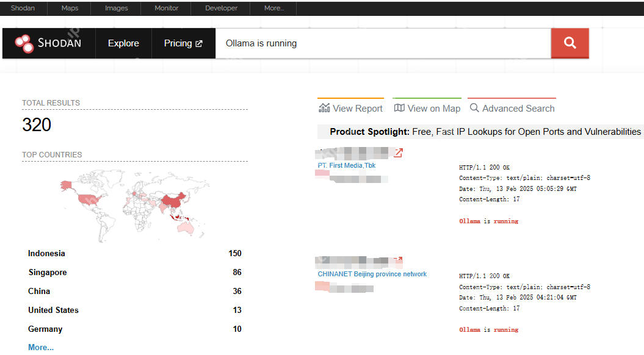Filter results by Indonesia
This screenshot has height=355, width=644.
pos(46,253)
